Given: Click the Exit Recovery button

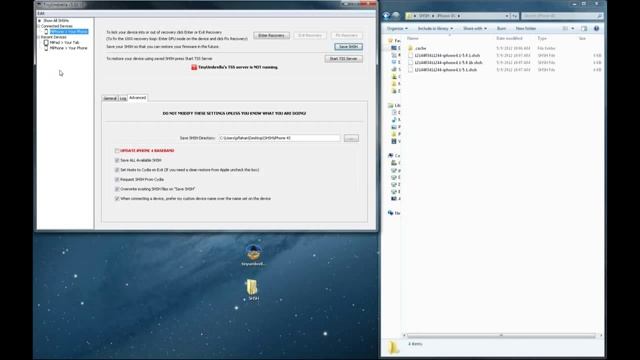Looking at the screenshot, I should tap(310, 36).
